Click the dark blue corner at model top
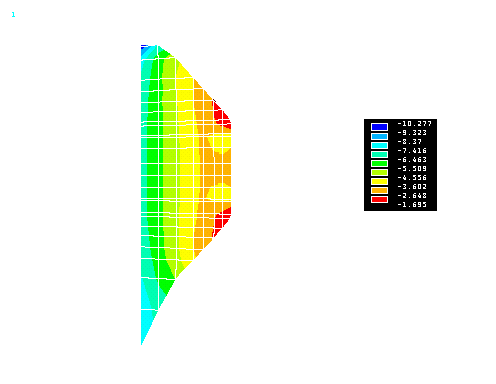This screenshot has width=496, height=384. click(x=144, y=48)
